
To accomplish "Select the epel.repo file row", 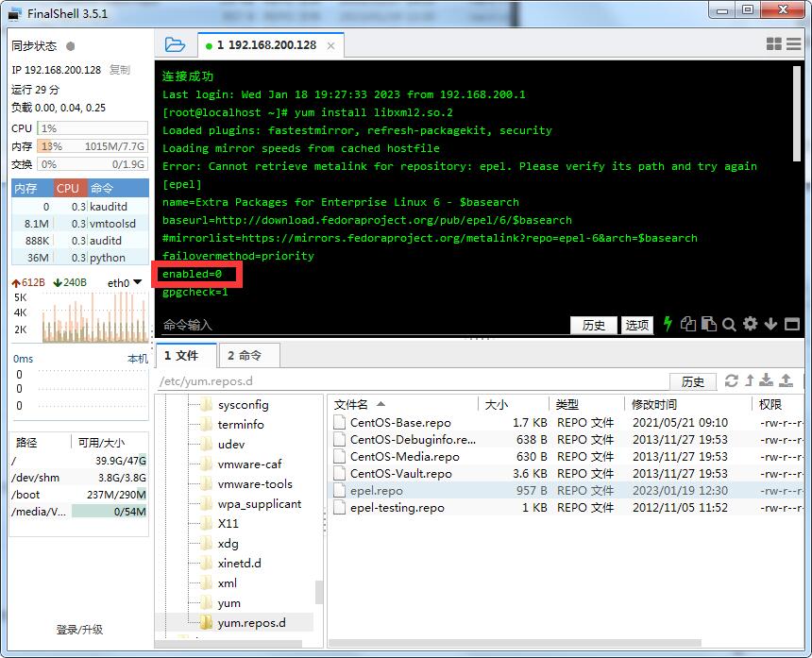I will pos(567,490).
